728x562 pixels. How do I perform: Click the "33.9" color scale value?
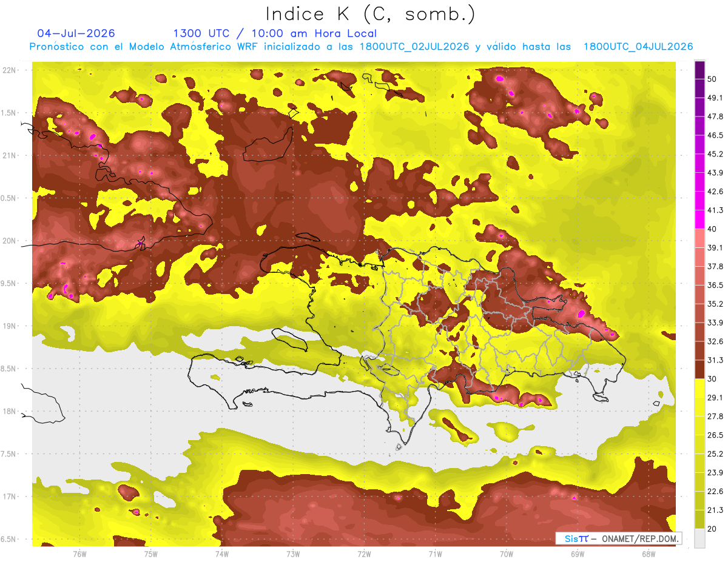pos(715,323)
